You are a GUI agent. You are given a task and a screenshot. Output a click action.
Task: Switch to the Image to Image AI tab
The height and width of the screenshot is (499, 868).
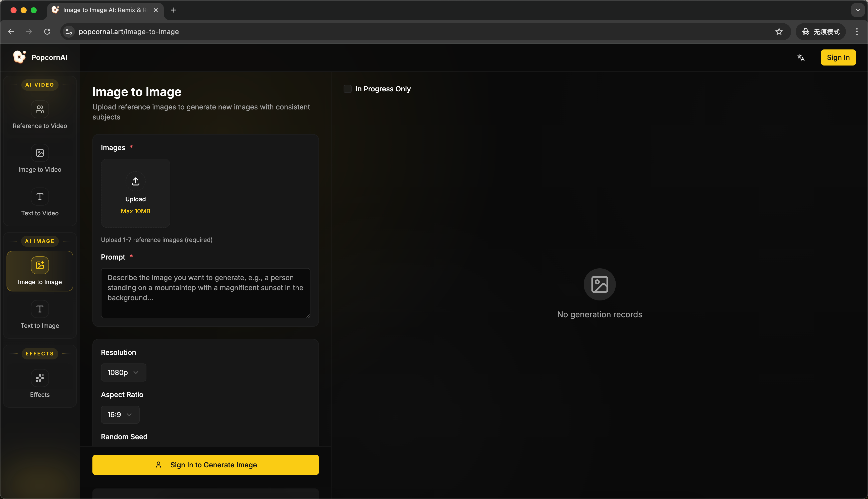click(x=103, y=10)
